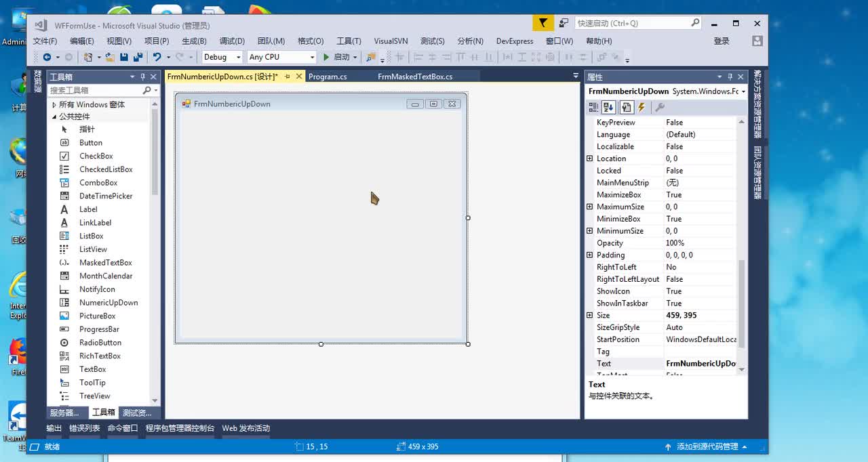
Task: Open the VisualSVN menu
Action: (x=391, y=41)
